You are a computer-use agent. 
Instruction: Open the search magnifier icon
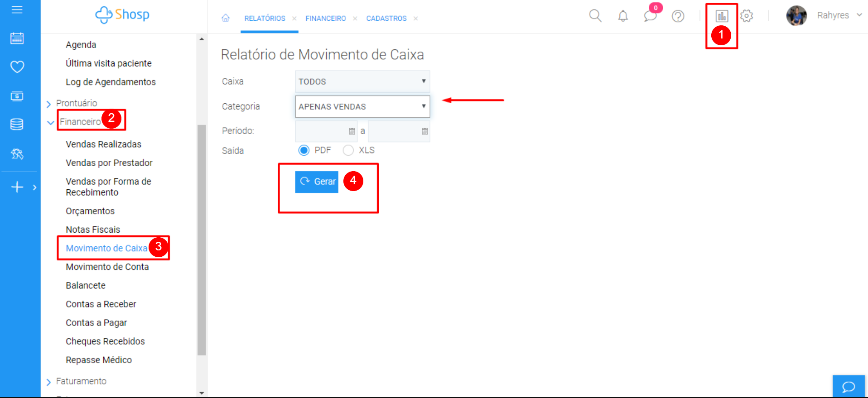click(595, 16)
